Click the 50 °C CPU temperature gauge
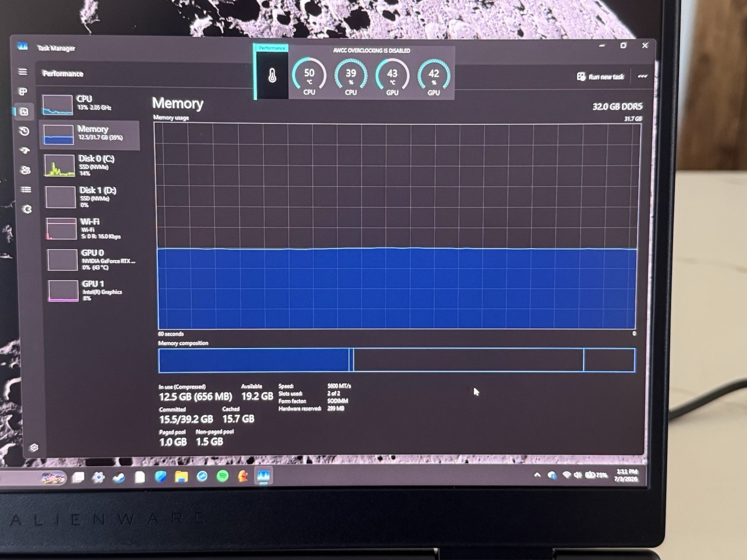 [x=309, y=77]
